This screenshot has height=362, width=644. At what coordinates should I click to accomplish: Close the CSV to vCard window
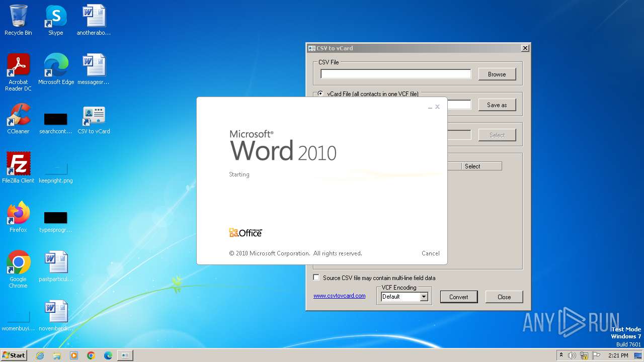coord(525,48)
